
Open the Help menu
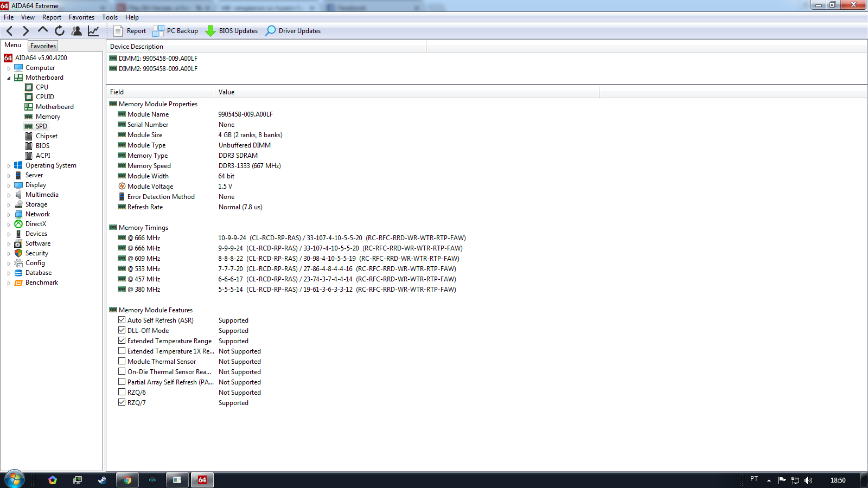click(x=132, y=17)
